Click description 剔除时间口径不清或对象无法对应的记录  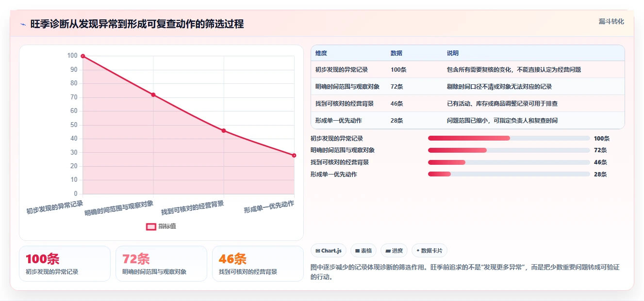coord(499,87)
